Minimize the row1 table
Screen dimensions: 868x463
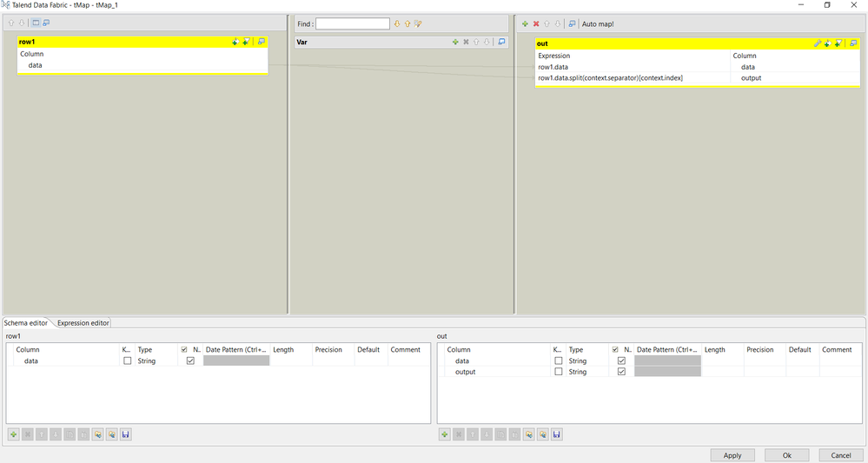tap(262, 42)
